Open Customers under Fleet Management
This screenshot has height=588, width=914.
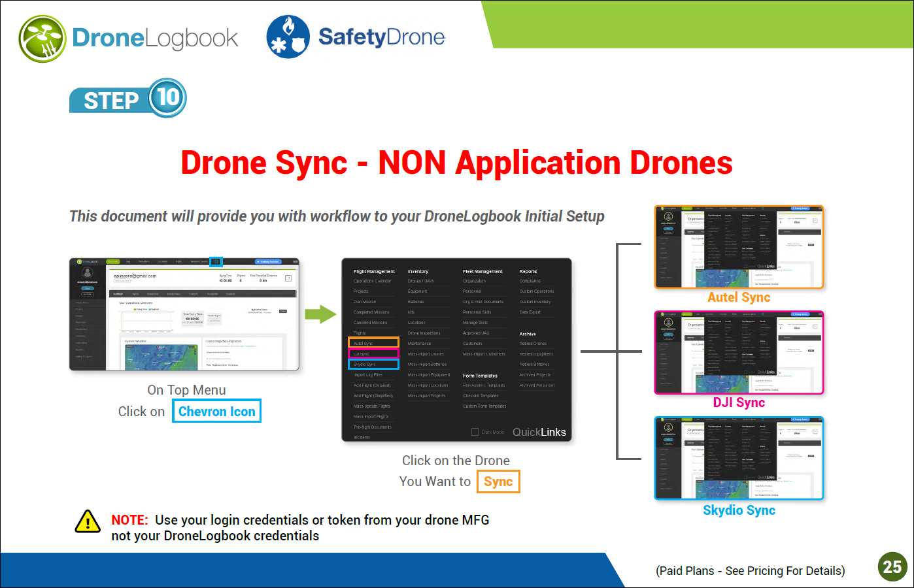(x=473, y=343)
